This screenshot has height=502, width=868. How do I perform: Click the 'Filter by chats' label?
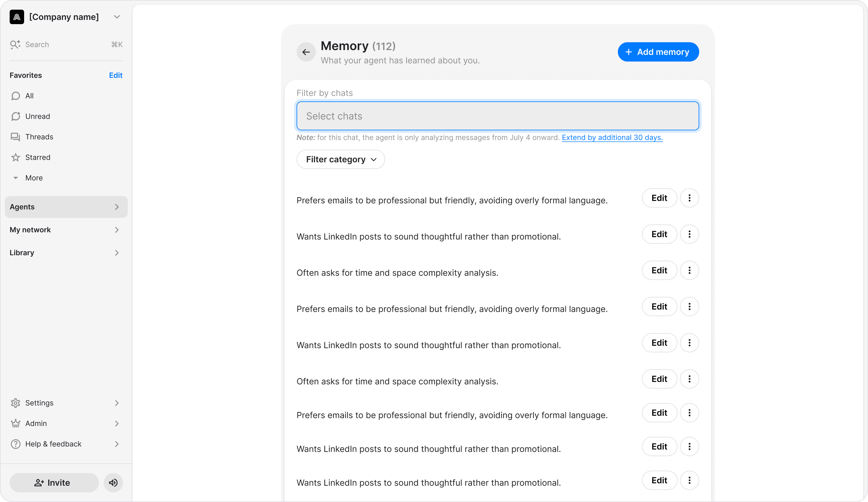(325, 93)
